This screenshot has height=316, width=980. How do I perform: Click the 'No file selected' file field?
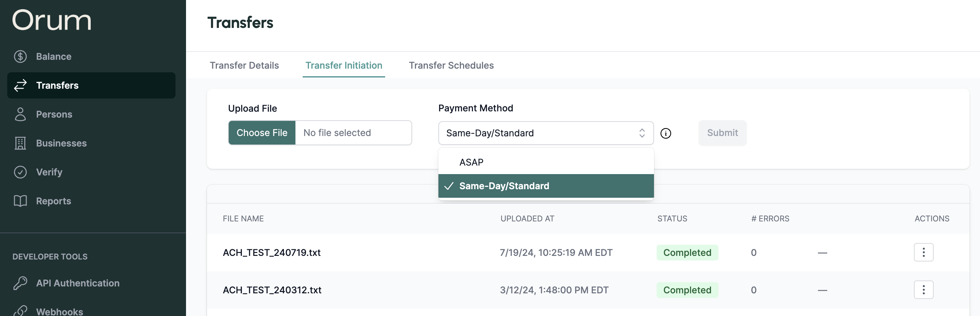coord(353,133)
